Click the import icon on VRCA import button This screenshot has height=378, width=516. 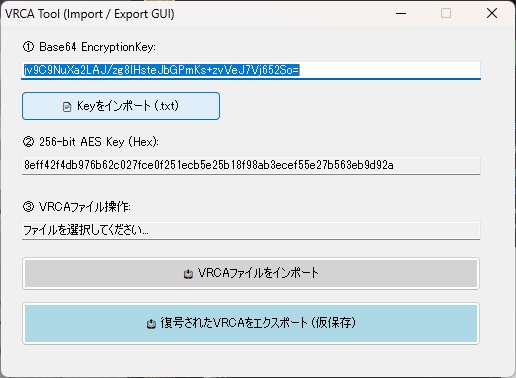[x=188, y=274]
